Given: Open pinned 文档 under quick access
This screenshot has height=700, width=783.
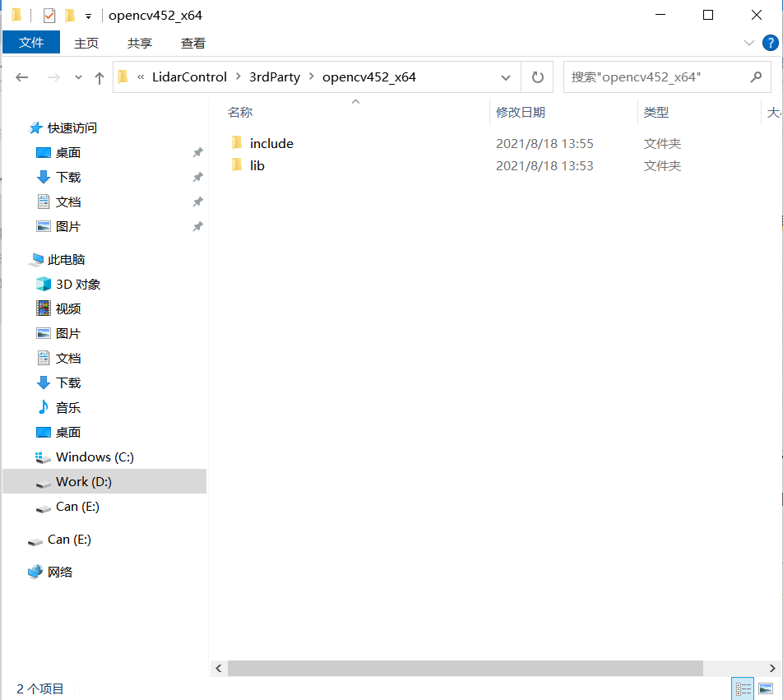Looking at the screenshot, I should pos(68,202).
